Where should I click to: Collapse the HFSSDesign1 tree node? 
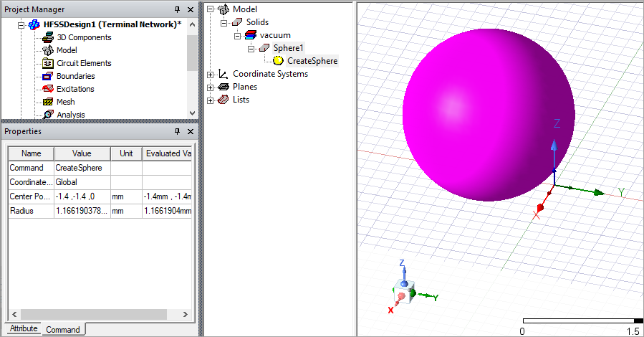pos(21,25)
